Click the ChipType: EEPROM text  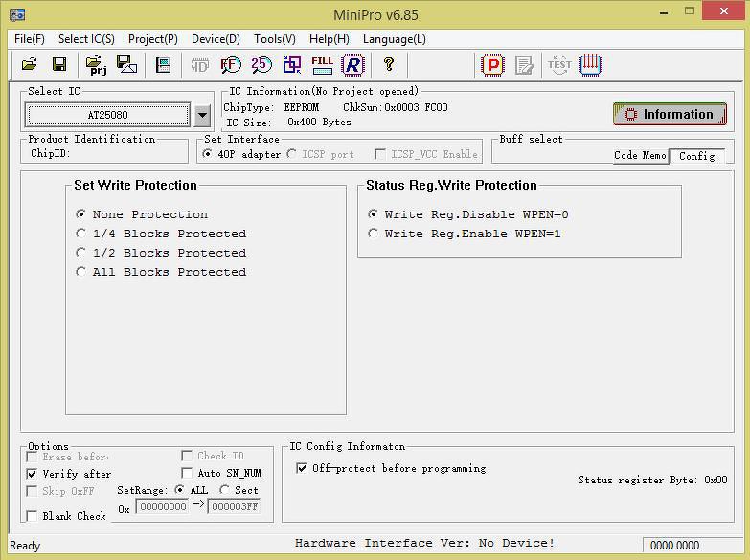point(271,107)
